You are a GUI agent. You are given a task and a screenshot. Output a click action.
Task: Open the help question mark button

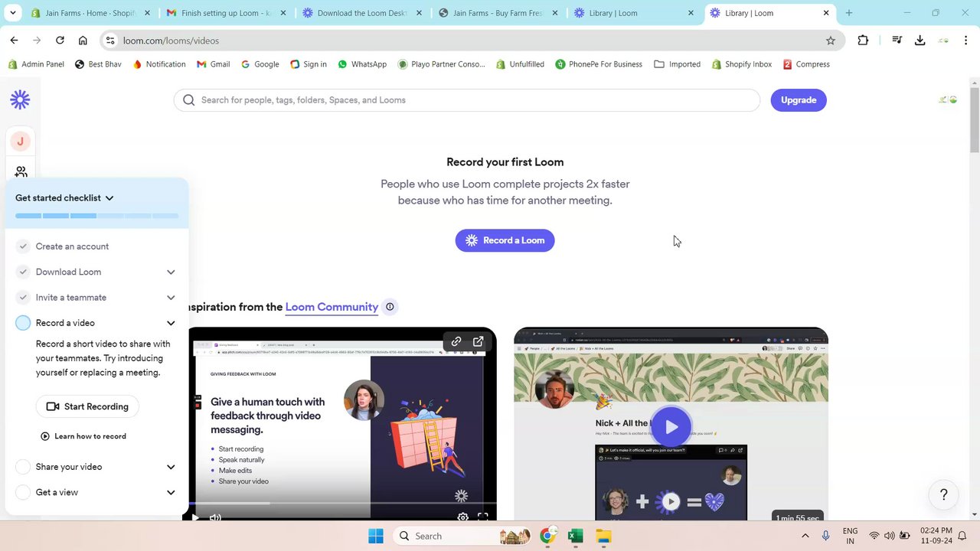pyautogui.click(x=943, y=495)
